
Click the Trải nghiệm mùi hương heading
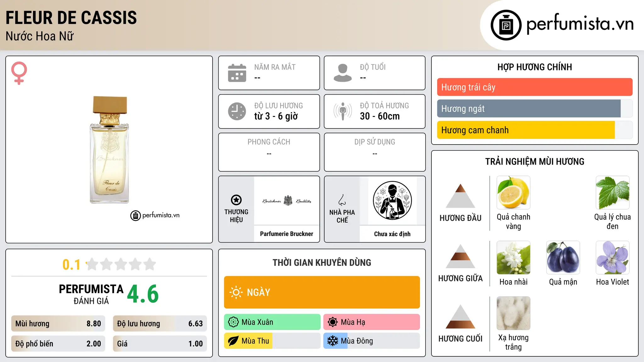click(x=535, y=162)
